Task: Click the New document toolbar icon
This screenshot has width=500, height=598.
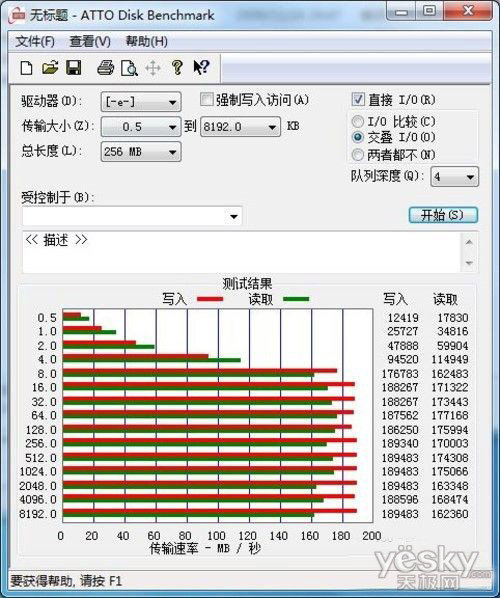Action: (26, 68)
